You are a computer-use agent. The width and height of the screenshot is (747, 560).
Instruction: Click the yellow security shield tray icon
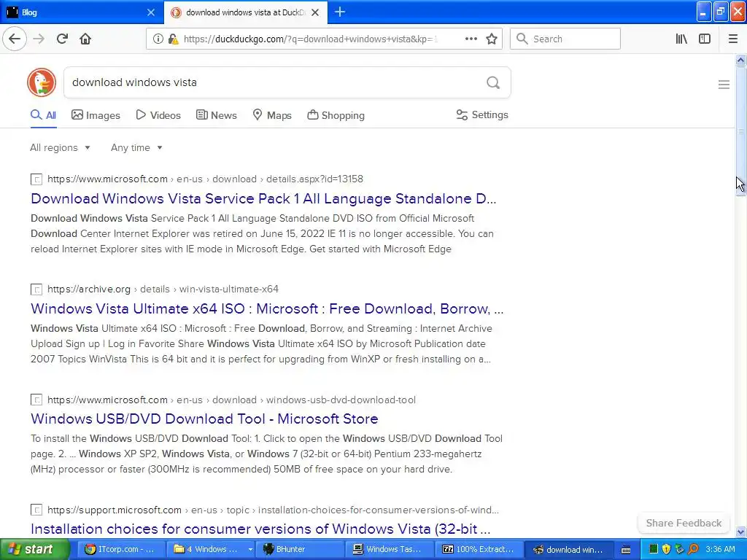click(666, 550)
